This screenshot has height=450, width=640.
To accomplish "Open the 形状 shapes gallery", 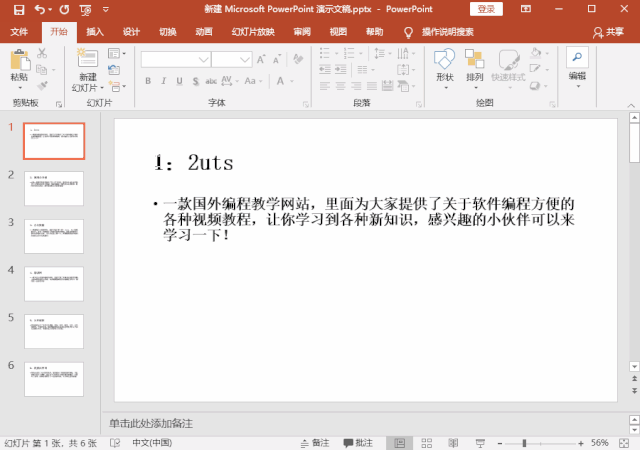I will [x=445, y=69].
